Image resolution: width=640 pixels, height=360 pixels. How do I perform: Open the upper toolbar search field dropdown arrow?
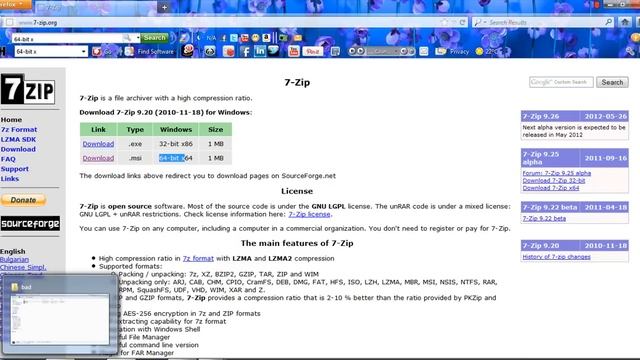[x=138, y=38]
